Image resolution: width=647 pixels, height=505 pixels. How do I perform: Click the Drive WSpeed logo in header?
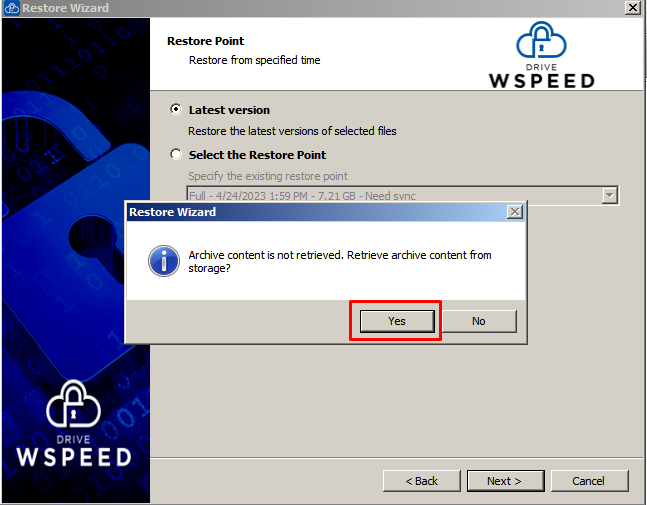coord(541,55)
